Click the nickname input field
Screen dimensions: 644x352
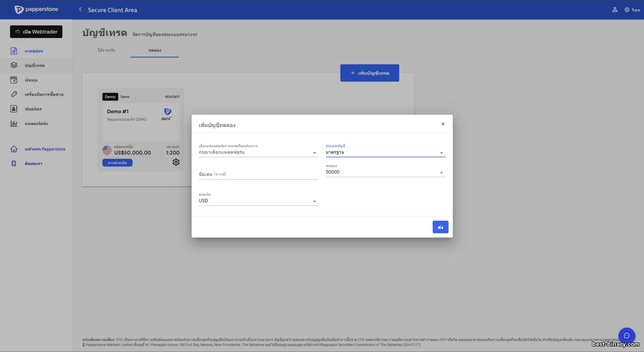pos(258,174)
